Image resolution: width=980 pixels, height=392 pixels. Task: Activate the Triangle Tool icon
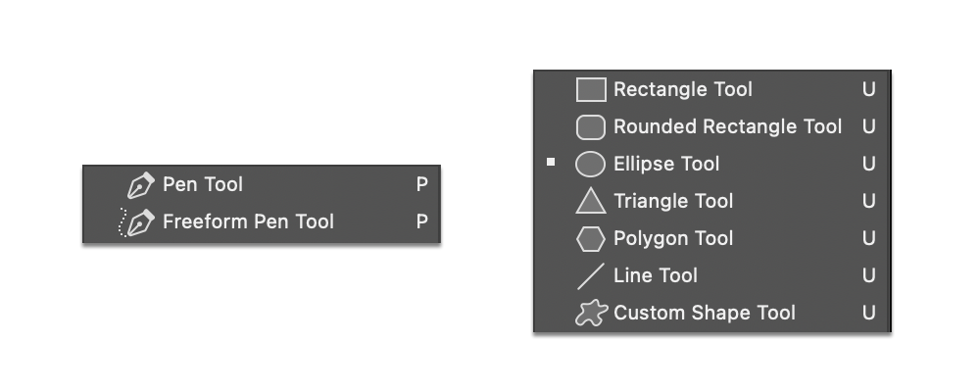591,201
